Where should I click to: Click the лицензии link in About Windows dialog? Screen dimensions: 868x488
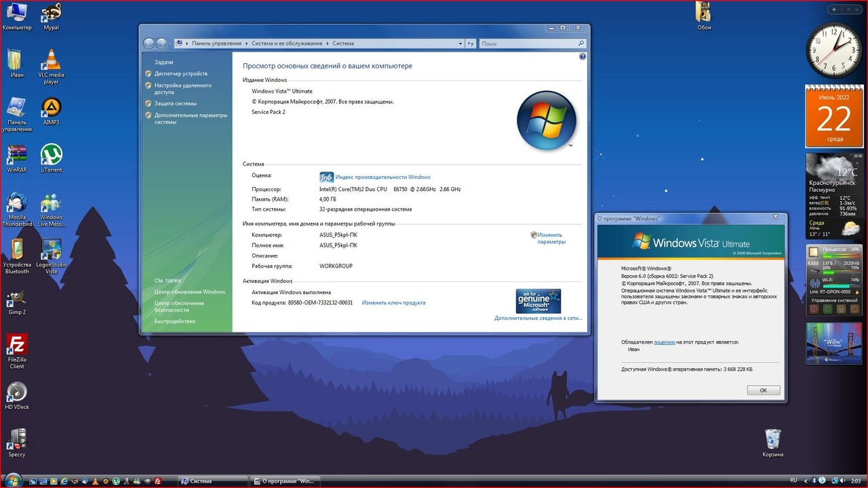665,342
